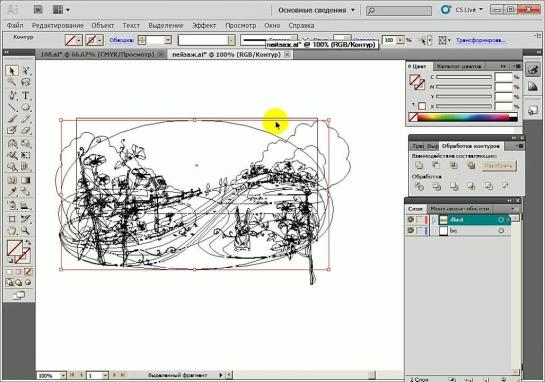Click the first pathfinder Unite icon
545x382 pixels.
click(x=419, y=165)
